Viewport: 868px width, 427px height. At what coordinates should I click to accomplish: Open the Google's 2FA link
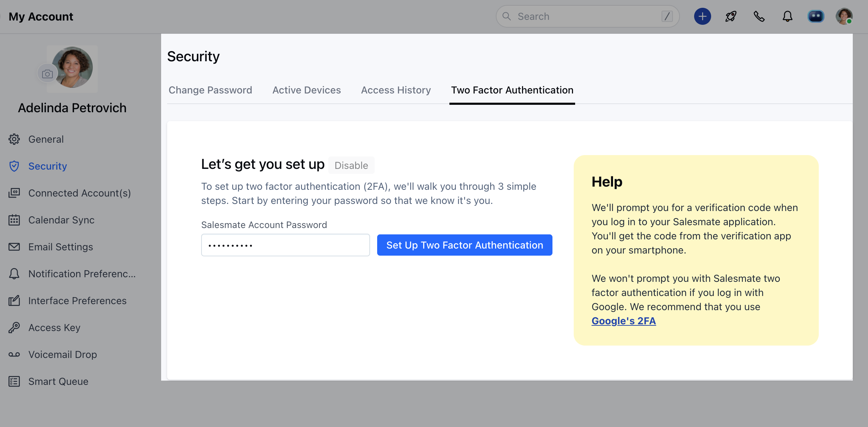[x=623, y=321]
